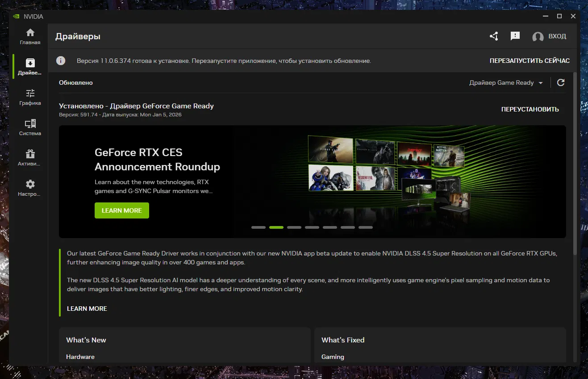Click the user avatar icon

coord(538,37)
